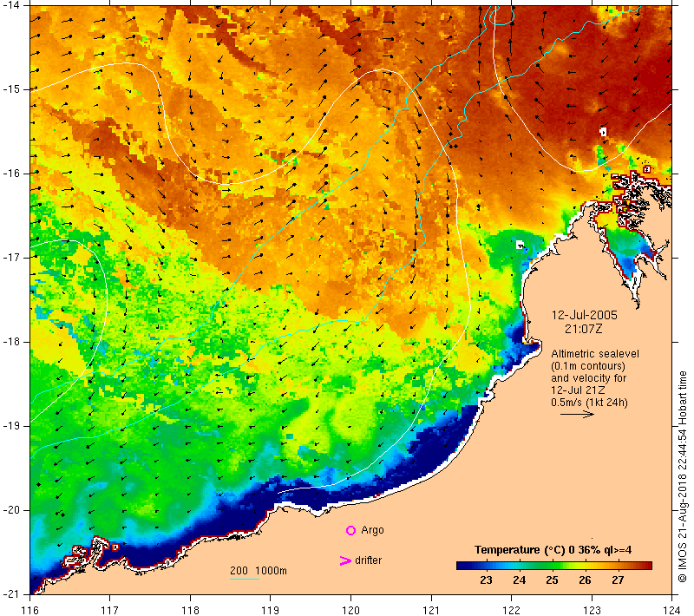Click longitude axis label 119
Image resolution: width=694 pixels, height=616 pixels.
[271, 610]
